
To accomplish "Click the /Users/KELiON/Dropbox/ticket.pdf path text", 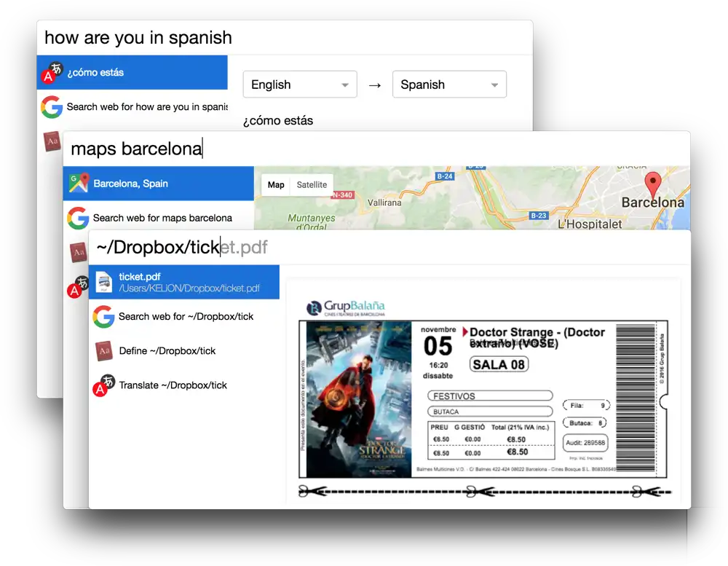I will [189, 288].
